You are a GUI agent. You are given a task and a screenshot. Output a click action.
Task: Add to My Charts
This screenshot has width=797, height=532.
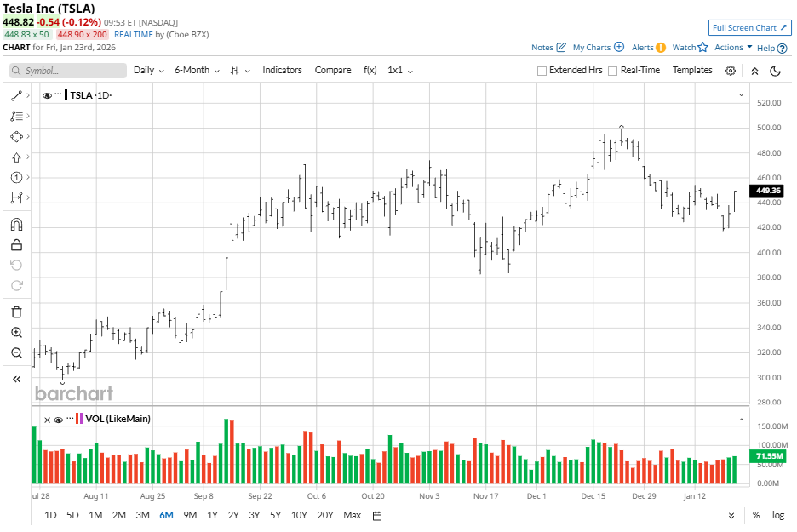[x=599, y=48]
